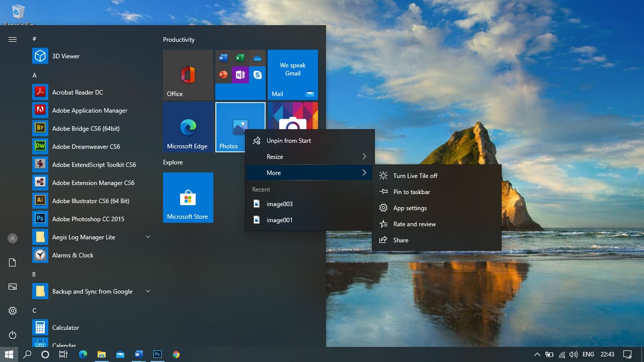Viewport: 644px width, 362px height.
Task: Expand the Aegis Log Manager Lite folder
Action: coord(147,237)
